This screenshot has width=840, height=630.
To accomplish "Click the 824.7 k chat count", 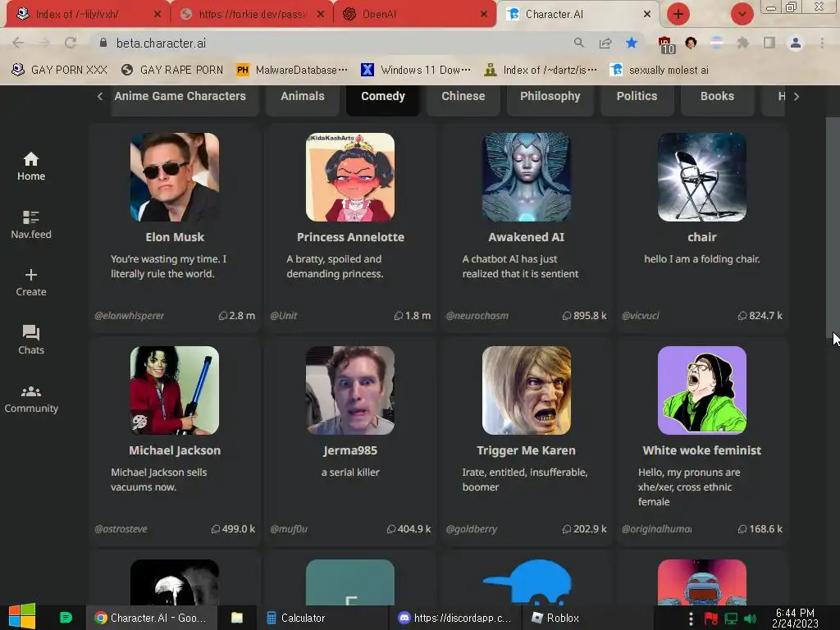I will tap(760, 316).
